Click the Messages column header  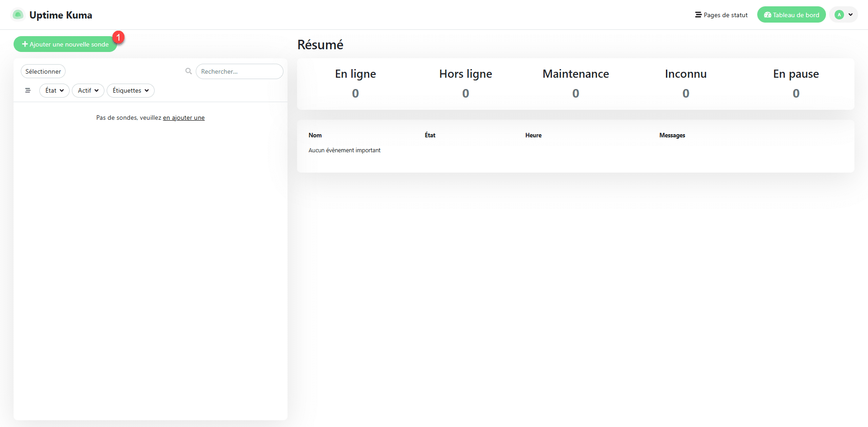pos(672,135)
